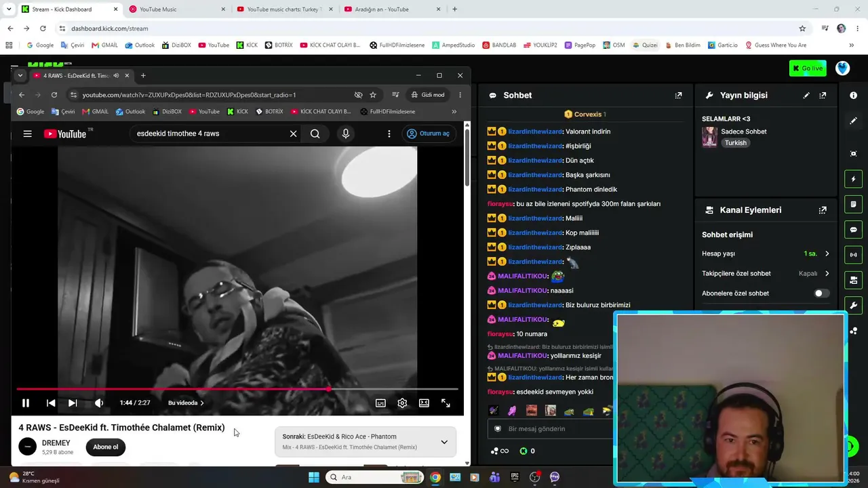Expand the Sonraki mix playlist panel
Screen dimensions: 868x488
444,442
